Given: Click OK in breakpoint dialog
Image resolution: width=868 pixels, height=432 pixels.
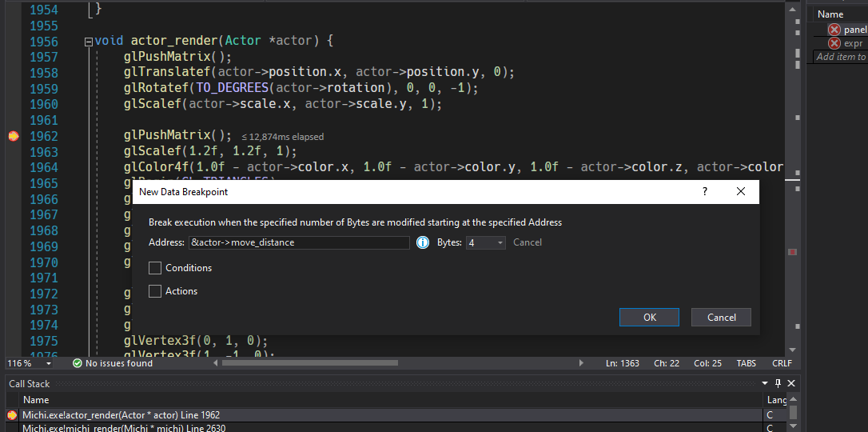Looking at the screenshot, I should coord(649,318).
